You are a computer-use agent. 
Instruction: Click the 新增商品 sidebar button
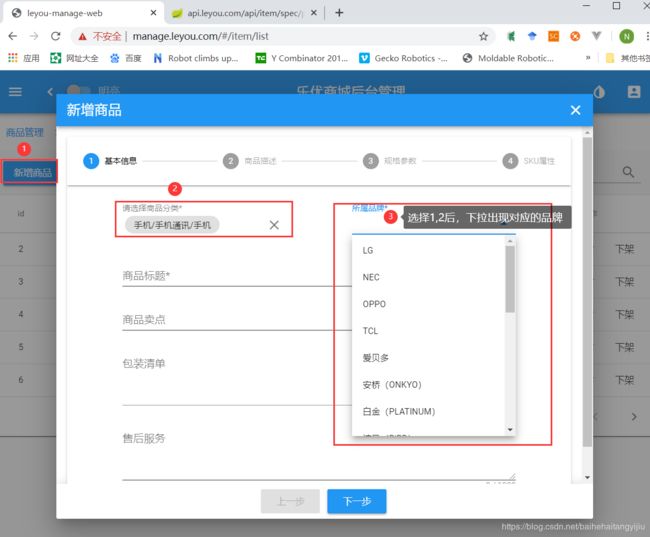coord(30,172)
